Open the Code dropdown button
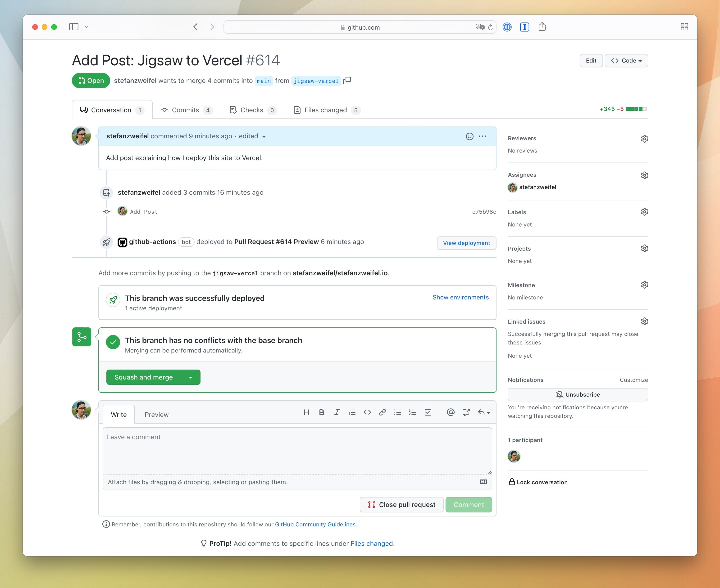Screen dimensions: 720x588 point(626,61)
